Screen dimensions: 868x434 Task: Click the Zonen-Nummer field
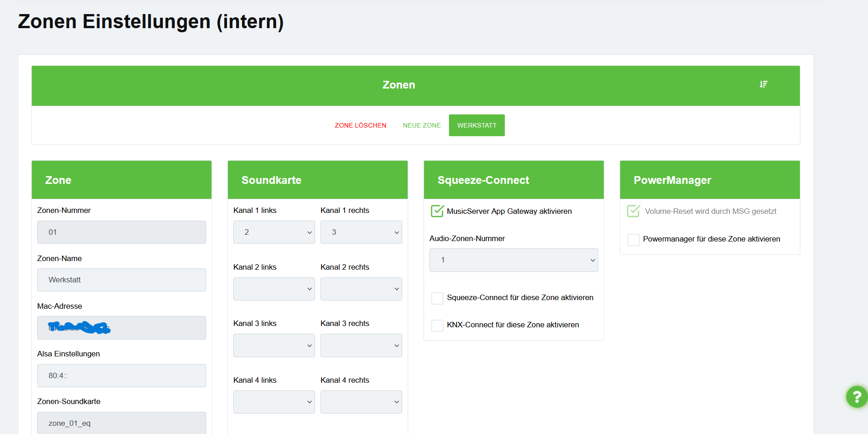[121, 232]
